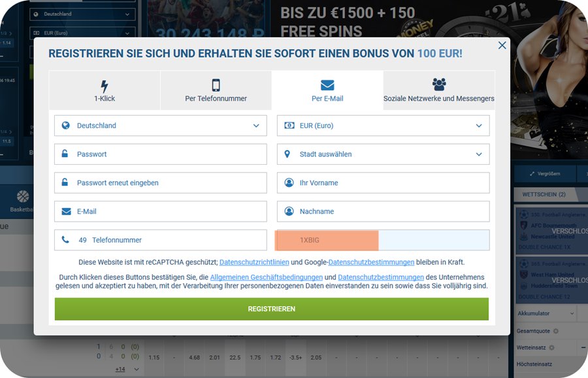Click the 1.15 odds cell

click(x=154, y=357)
